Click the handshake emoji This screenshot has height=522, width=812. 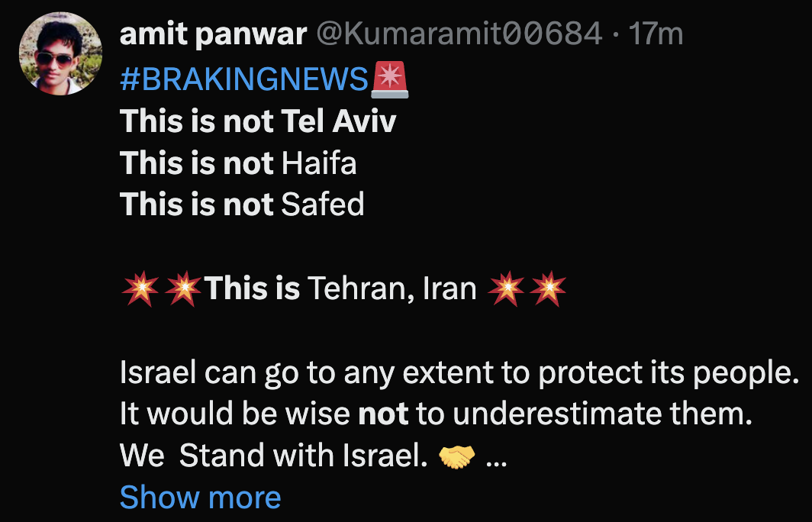[x=457, y=456]
